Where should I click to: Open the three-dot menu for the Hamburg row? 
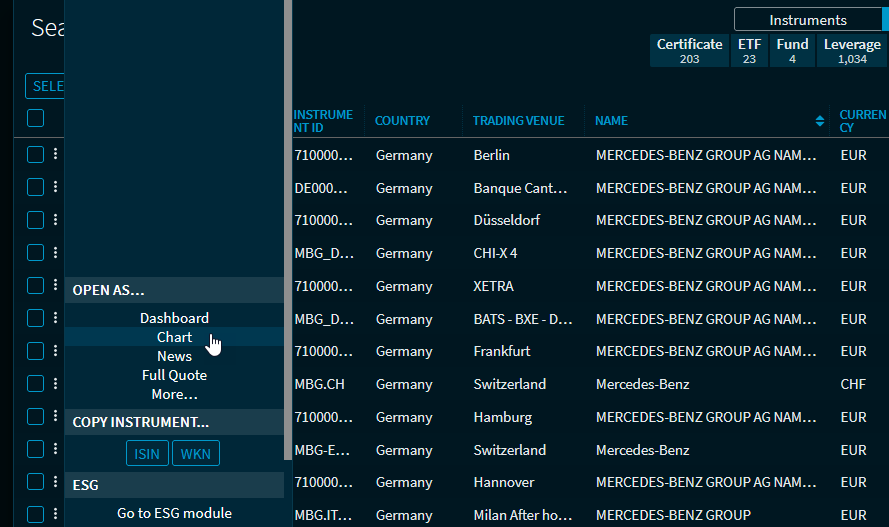56,417
